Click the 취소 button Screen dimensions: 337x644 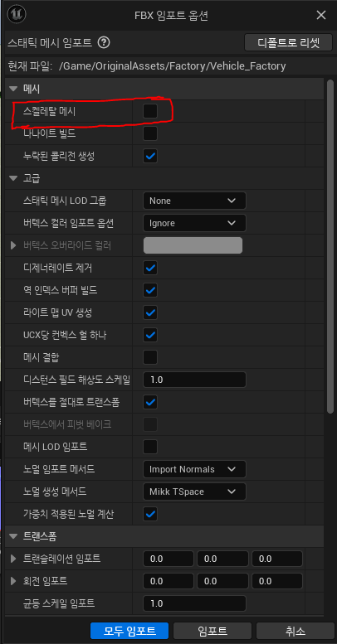click(x=295, y=631)
